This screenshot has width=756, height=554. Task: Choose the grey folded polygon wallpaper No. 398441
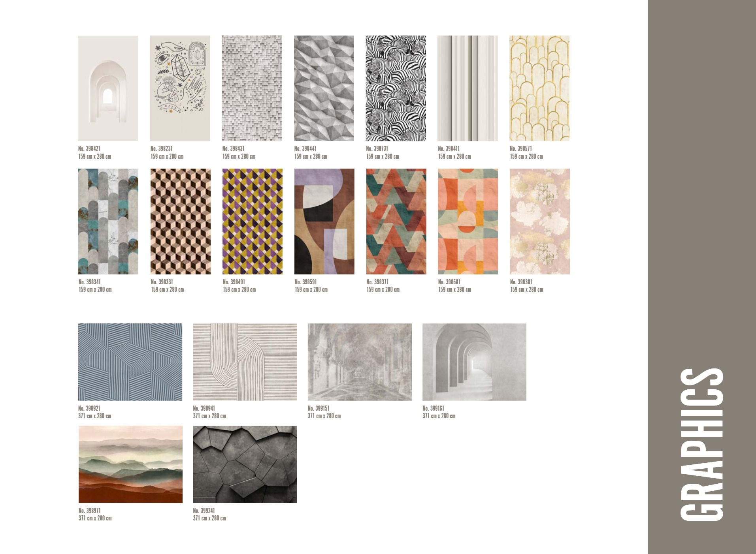324,88
